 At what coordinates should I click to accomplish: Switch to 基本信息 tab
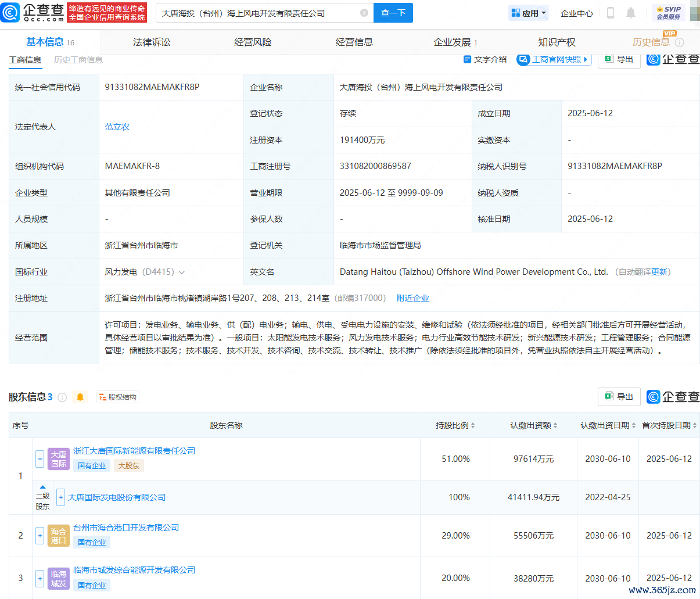[x=50, y=42]
